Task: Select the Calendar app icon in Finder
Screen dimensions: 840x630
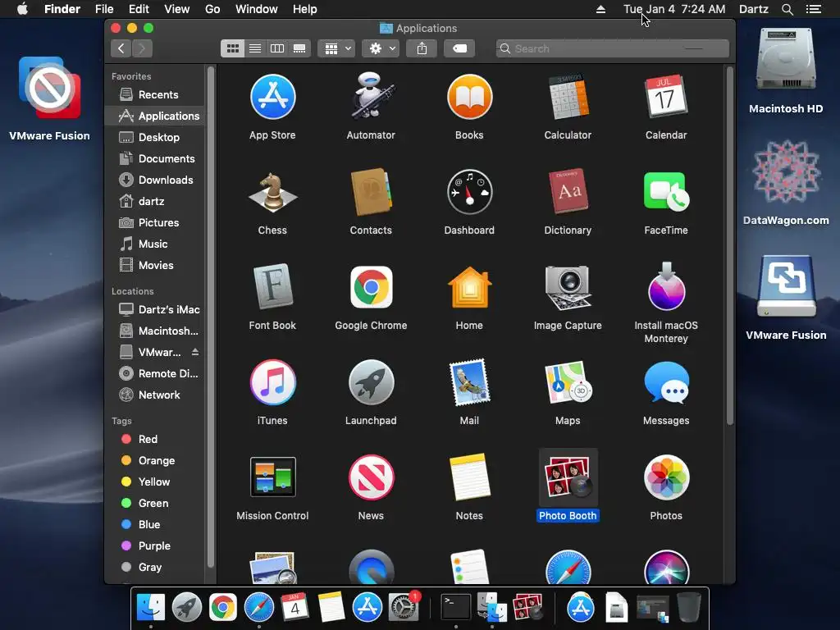Action: pos(666,97)
